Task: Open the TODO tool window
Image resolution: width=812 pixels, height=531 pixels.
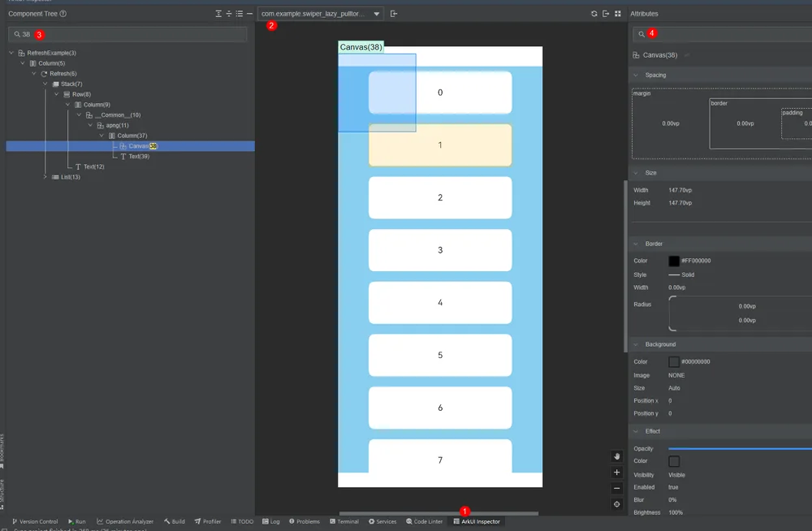Action: click(242, 522)
